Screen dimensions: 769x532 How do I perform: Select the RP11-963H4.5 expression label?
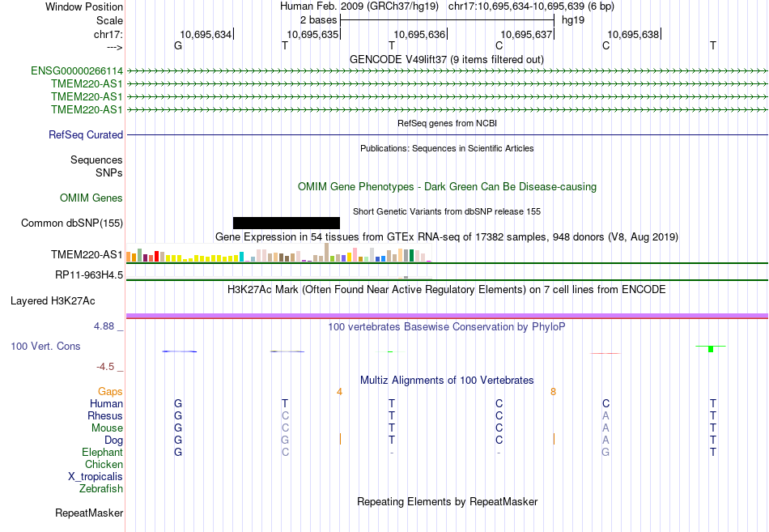[x=89, y=275]
